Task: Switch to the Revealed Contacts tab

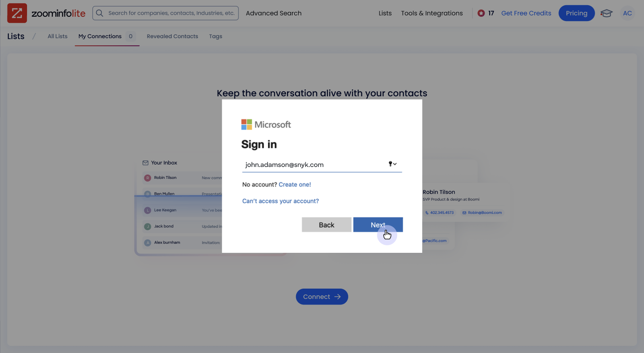Action: pos(172,36)
